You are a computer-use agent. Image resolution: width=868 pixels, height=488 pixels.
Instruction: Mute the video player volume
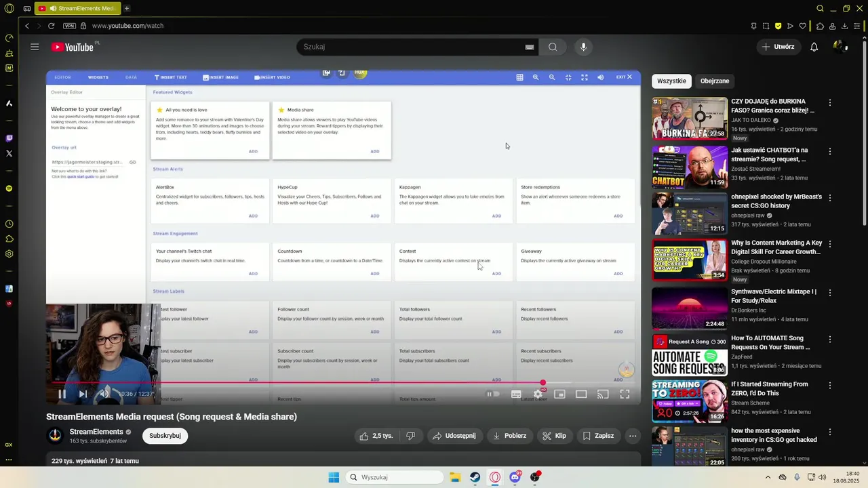click(x=104, y=394)
